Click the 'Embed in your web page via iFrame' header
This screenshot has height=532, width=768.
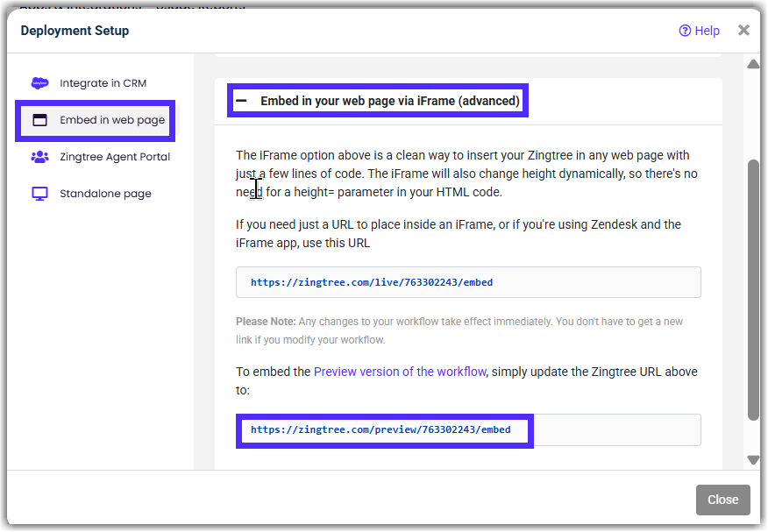click(389, 101)
